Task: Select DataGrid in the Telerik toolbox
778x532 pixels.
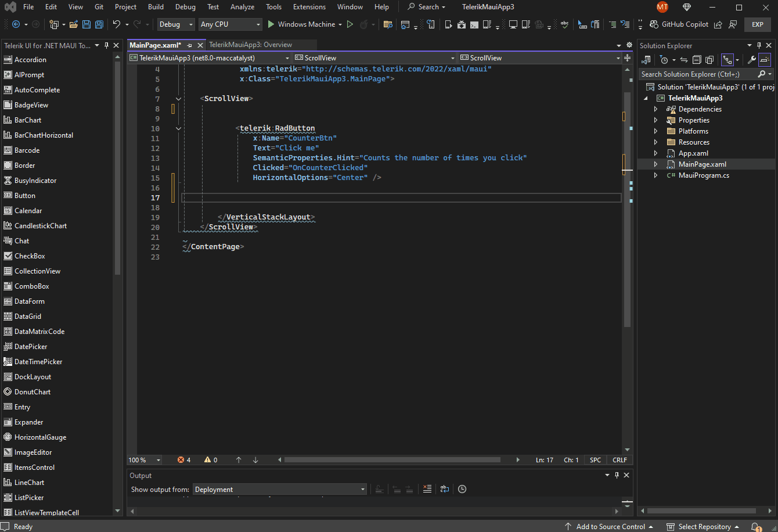Action: [27, 317]
